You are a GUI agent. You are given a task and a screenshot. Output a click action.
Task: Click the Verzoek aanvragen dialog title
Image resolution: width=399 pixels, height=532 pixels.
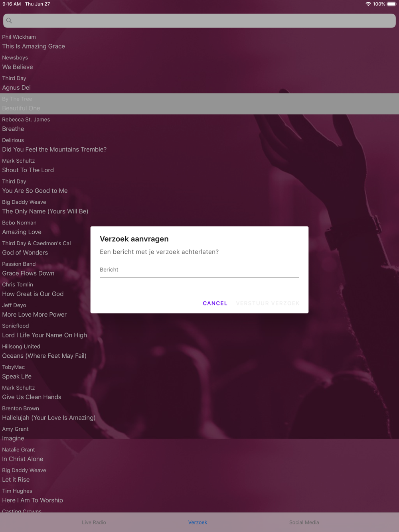coord(134,239)
